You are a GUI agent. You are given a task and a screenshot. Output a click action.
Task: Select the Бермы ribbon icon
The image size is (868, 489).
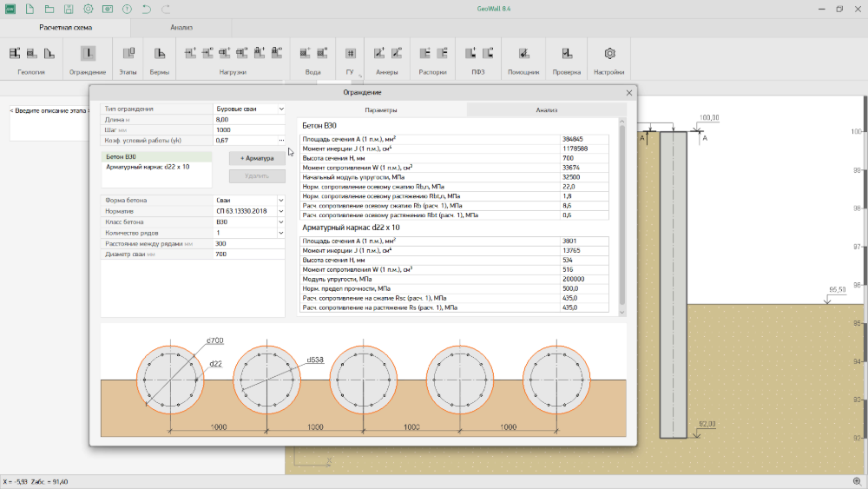click(160, 54)
